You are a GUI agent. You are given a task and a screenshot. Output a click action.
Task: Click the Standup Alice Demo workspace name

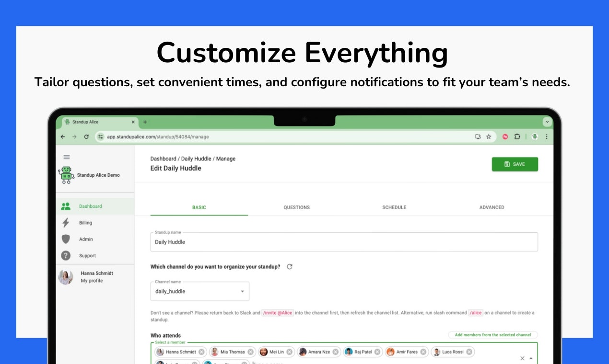point(98,175)
